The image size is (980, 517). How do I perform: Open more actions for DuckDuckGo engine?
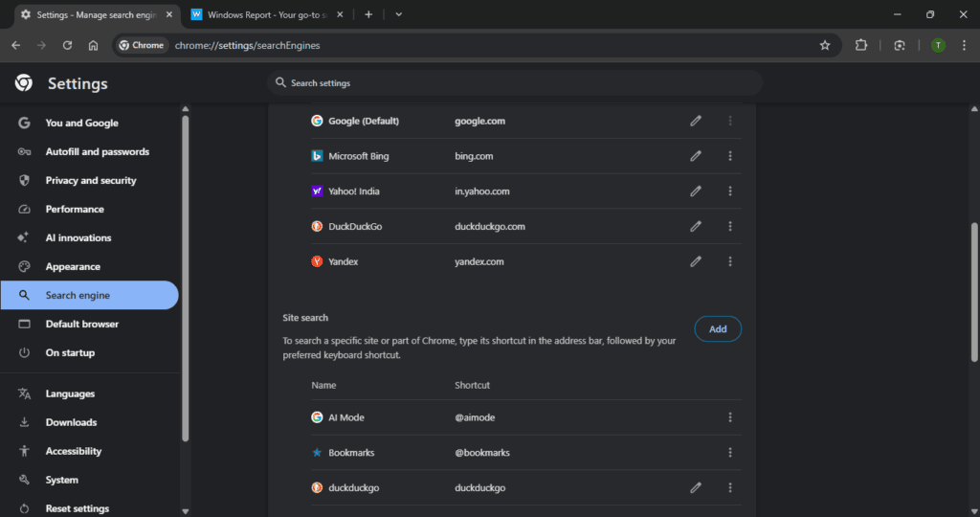click(x=730, y=226)
